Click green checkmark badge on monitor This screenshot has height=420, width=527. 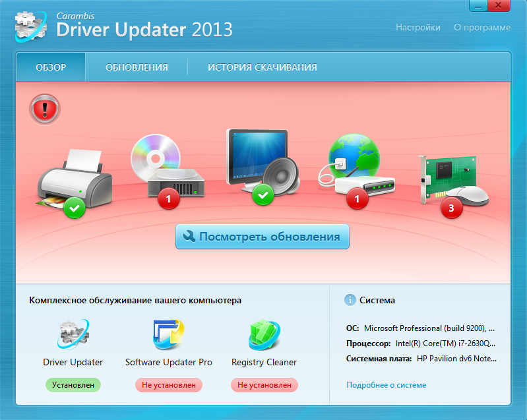tap(263, 195)
